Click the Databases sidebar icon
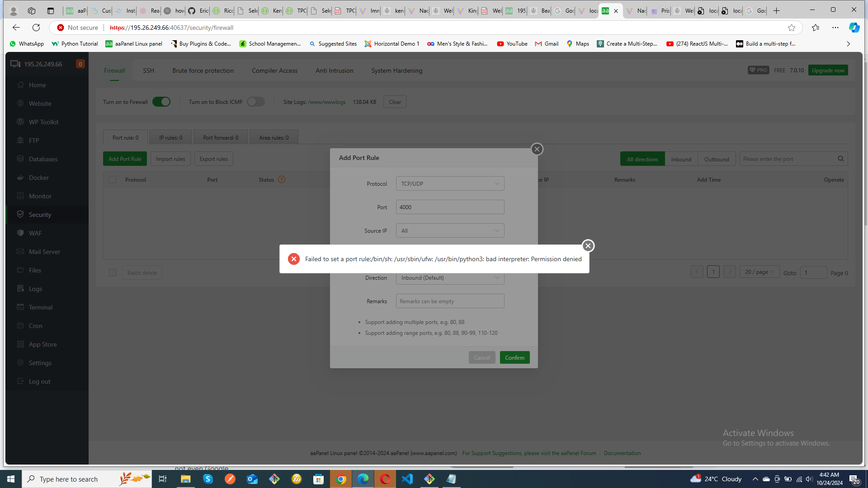This screenshot has width=868, height=488. (20, 159)
